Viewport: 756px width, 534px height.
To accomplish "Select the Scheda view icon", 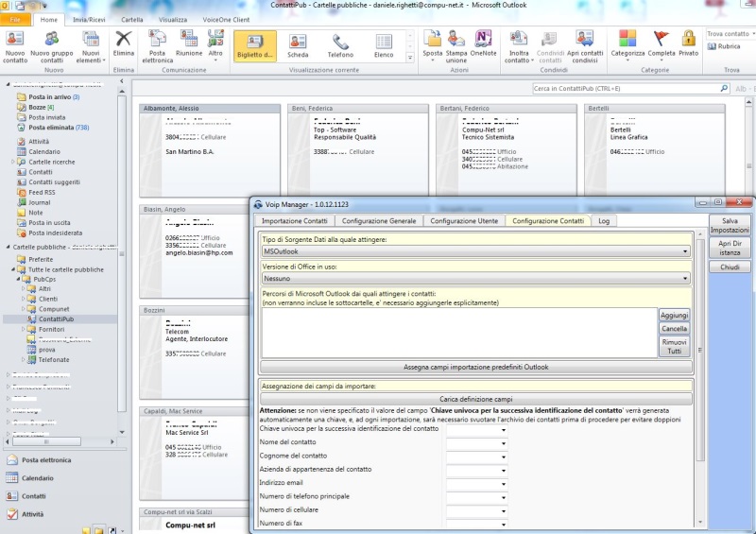I will tap(298, 42).
